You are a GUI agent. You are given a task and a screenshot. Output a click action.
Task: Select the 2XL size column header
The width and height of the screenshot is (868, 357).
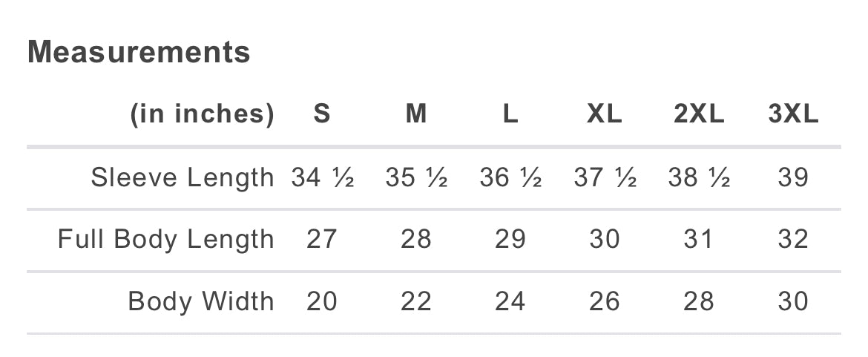coord(699,114)
